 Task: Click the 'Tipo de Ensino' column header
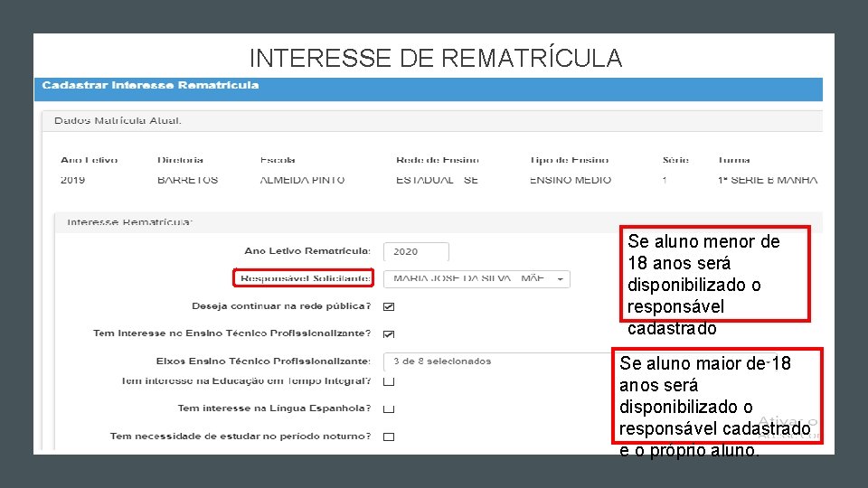click(x=569, y=160)
